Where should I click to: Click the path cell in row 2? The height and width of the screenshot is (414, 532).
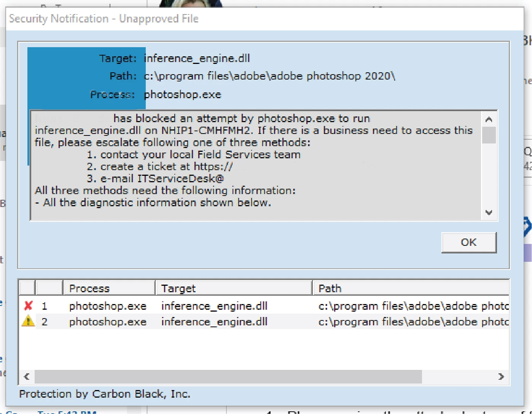click(414, 322)
